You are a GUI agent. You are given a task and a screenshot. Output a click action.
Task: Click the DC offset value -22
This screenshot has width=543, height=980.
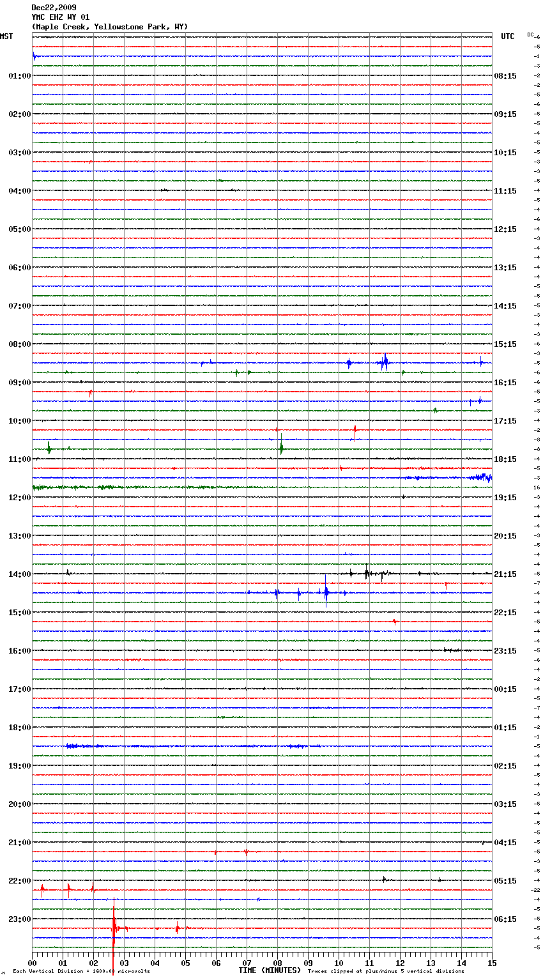tap(536, 890)
